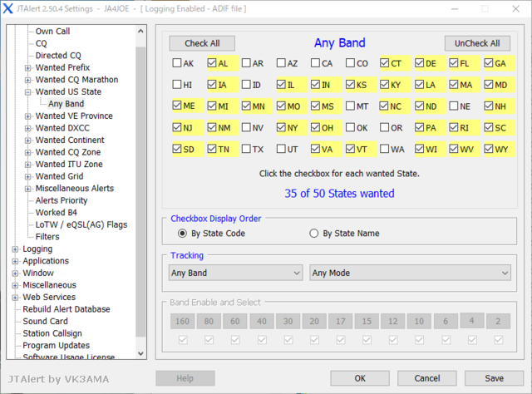
Task: Expand the Applications tree node
Action: [x=15, y=261]
